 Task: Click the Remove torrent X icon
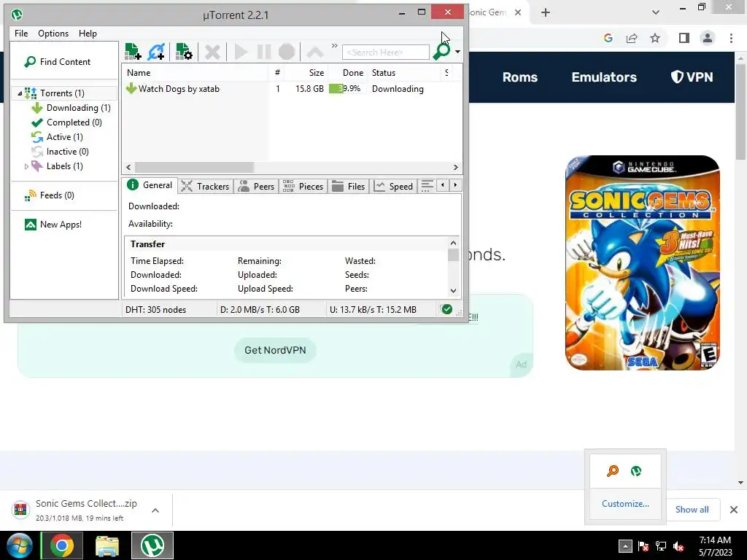[212, 52]
